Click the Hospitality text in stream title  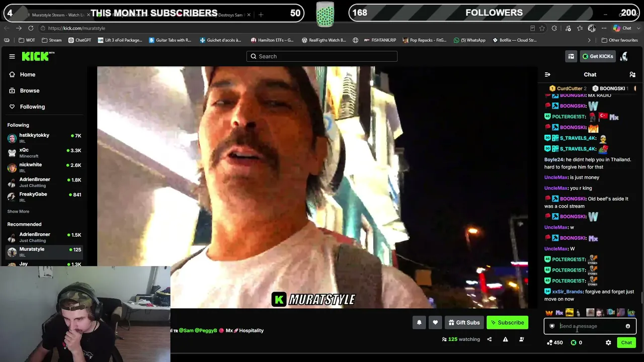point(252,331)
